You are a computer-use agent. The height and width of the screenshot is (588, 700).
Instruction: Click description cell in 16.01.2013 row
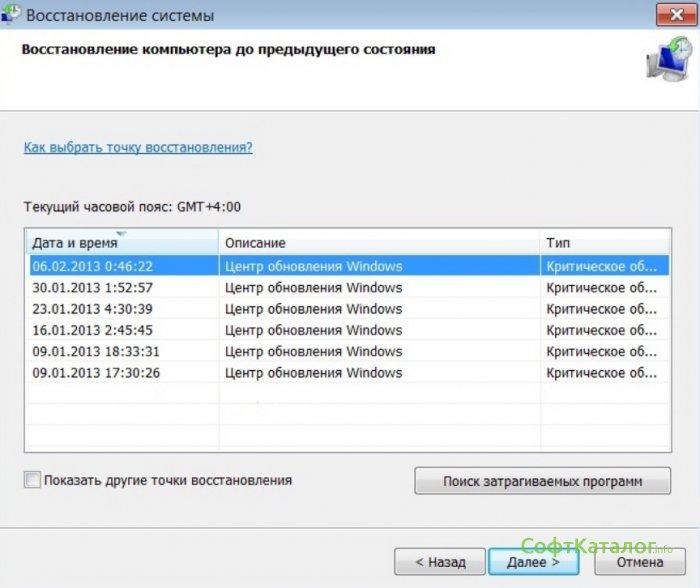[x=379, y=330]
